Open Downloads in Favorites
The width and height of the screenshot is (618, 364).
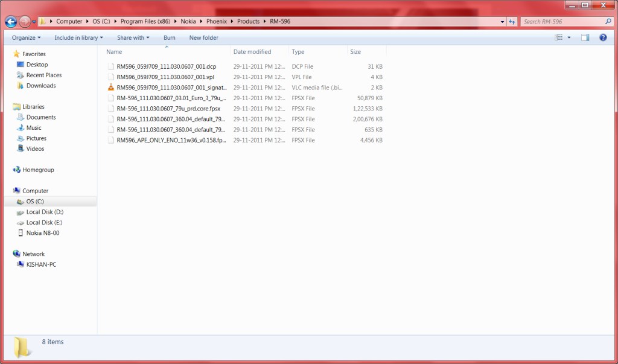pos(41,86)
